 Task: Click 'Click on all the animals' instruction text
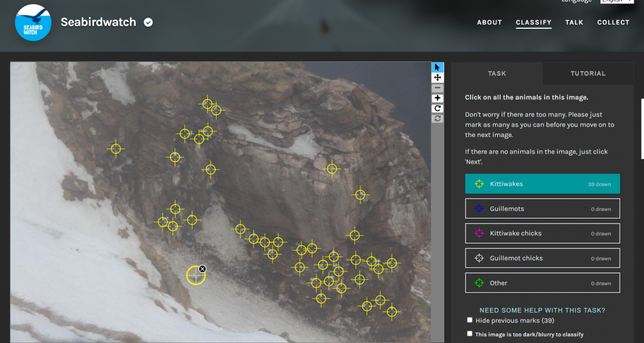526,98
